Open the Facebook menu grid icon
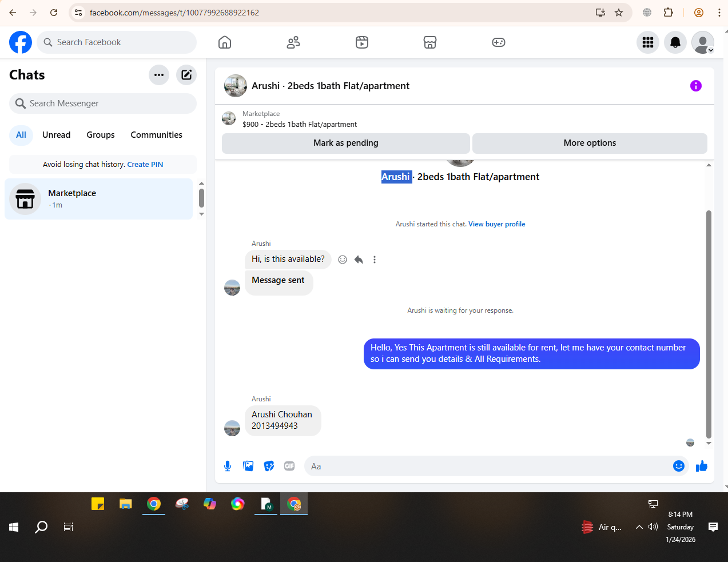728x562 pixels. pos(648,42)
